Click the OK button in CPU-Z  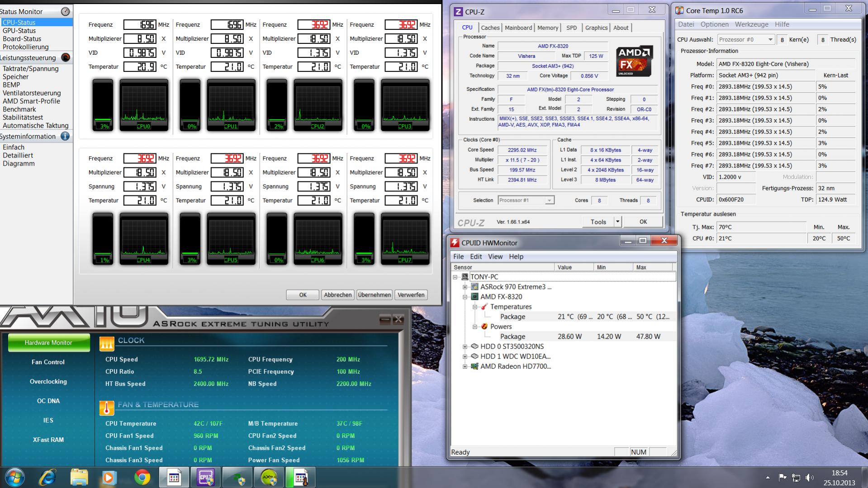(x=643, y=222)
